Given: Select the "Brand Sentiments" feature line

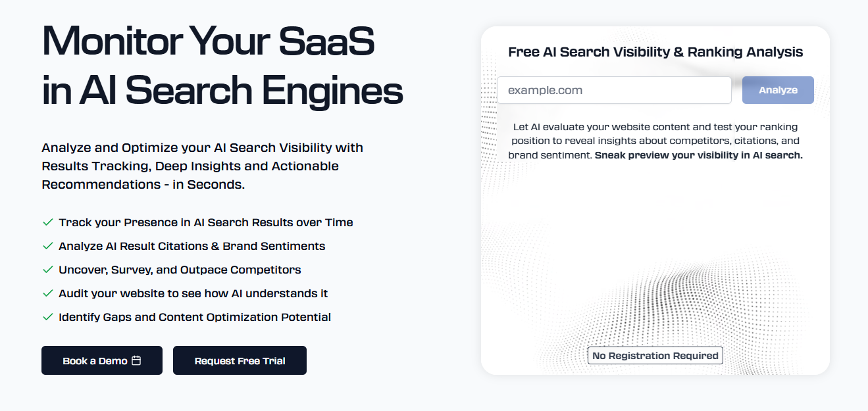Looking at the screenshot, I should point(192,246).
